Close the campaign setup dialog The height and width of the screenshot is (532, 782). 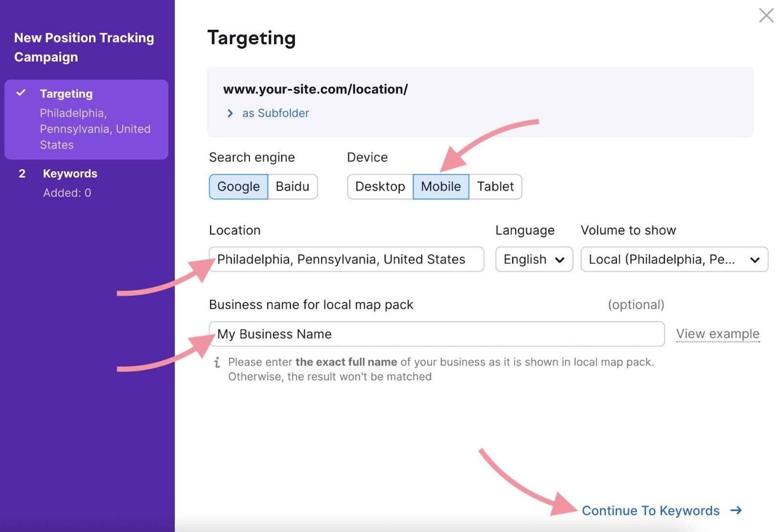[x=766, y=15]
